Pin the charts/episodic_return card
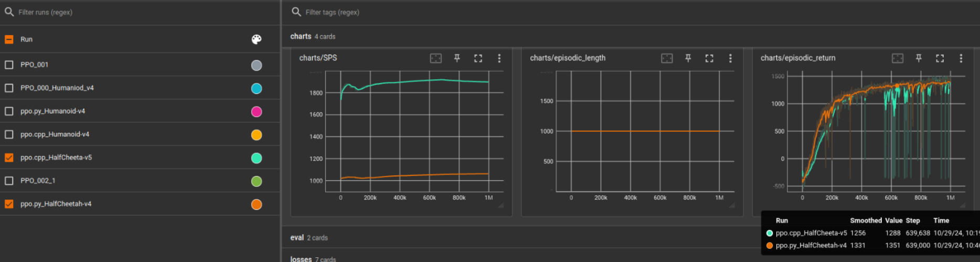Viewport: 980px width, 262px height. (919, 58)
